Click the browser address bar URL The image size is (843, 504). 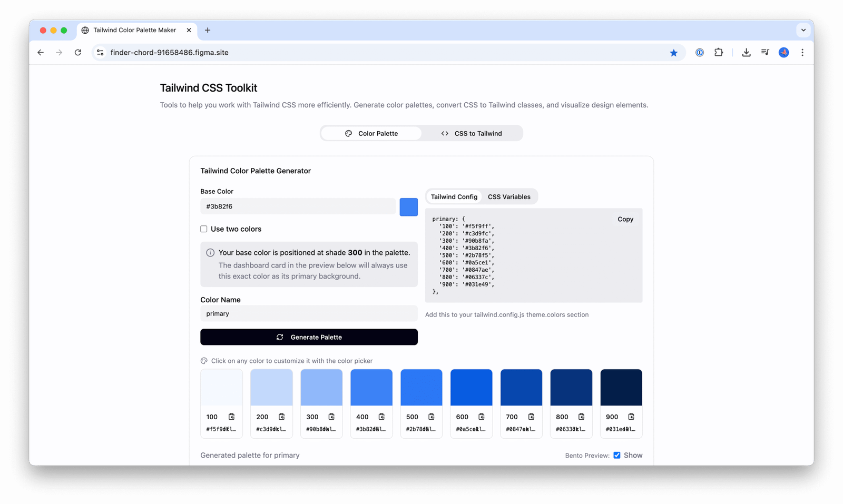pyautogui.click(x=169, y=53)
